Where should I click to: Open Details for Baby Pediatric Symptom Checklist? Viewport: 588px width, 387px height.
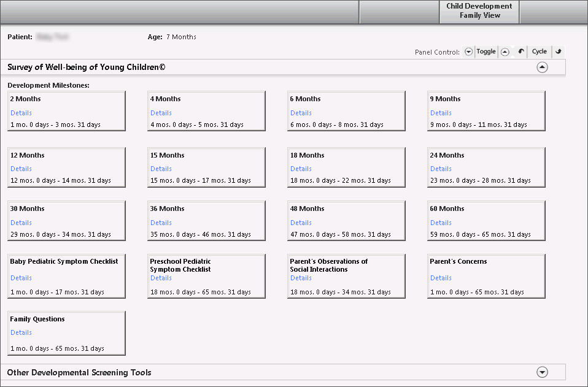click(21, 278)
